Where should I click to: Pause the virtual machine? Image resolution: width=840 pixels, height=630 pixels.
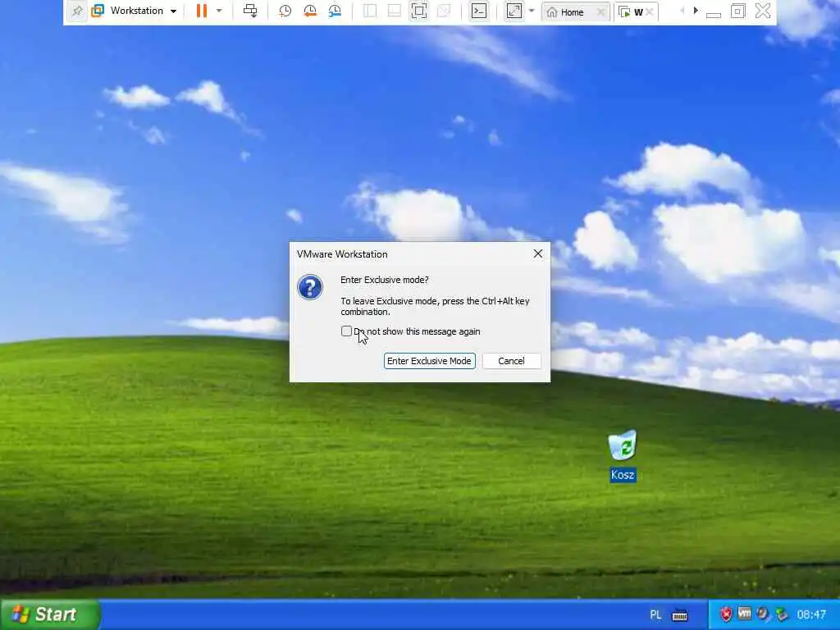[x=202, y=11]
